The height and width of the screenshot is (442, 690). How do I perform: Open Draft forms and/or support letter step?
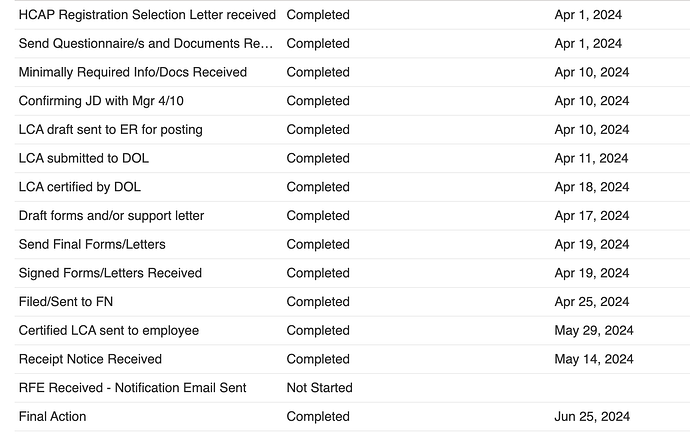(x=111, y=215)
